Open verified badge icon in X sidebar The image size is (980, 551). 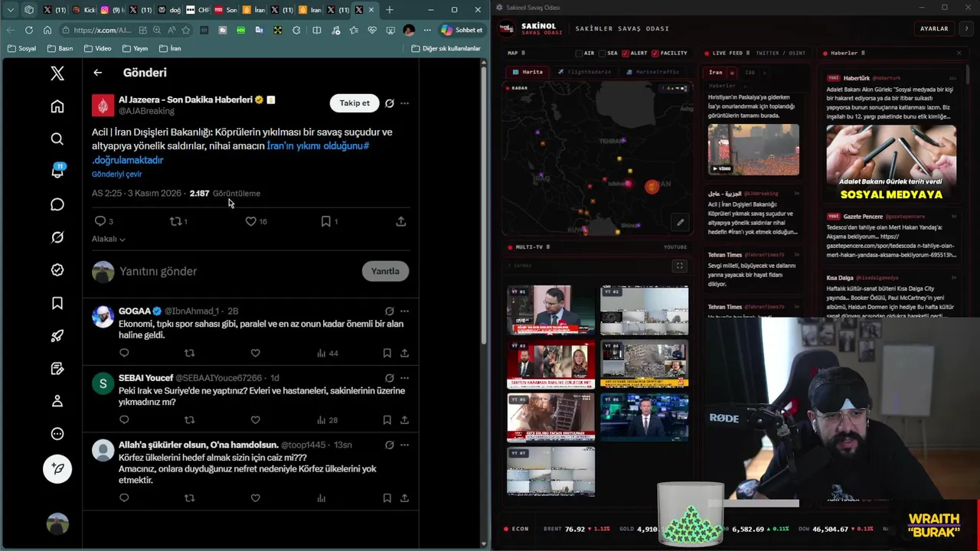pos(57,270)
